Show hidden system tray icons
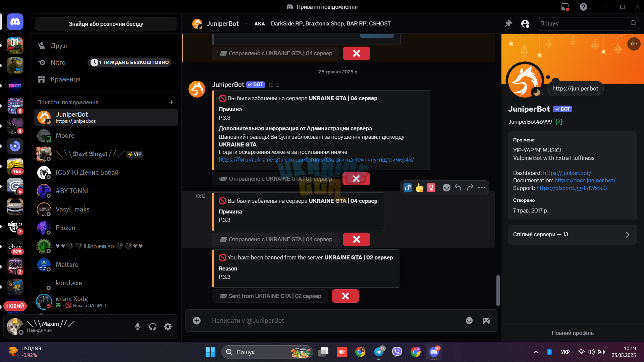644x362 pixels. pyautogui.click(x=536, y=352)
